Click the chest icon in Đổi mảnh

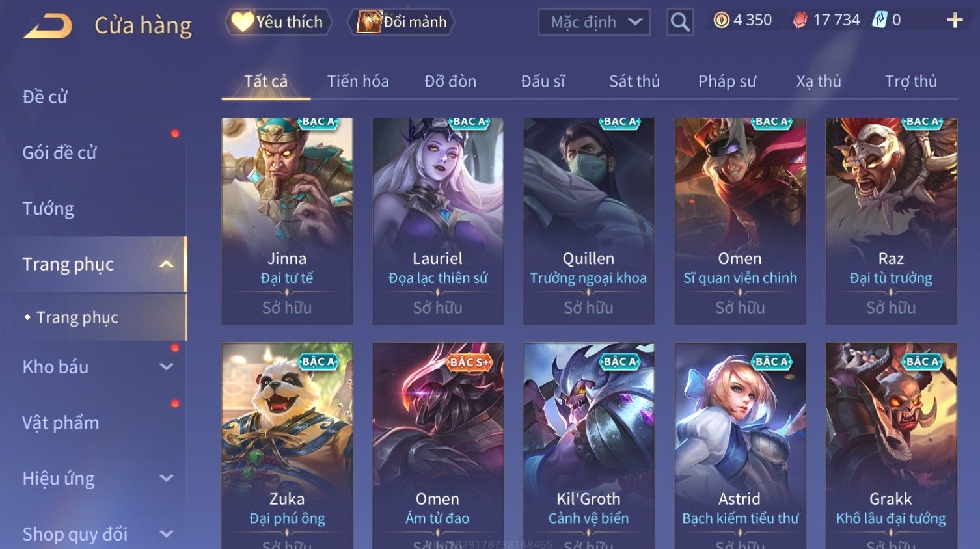(369, 21)
